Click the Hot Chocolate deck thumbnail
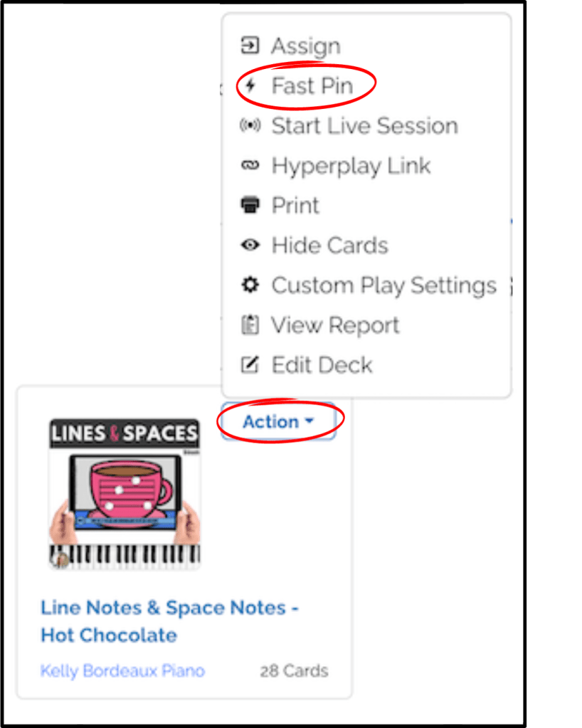 pos(125,491)
